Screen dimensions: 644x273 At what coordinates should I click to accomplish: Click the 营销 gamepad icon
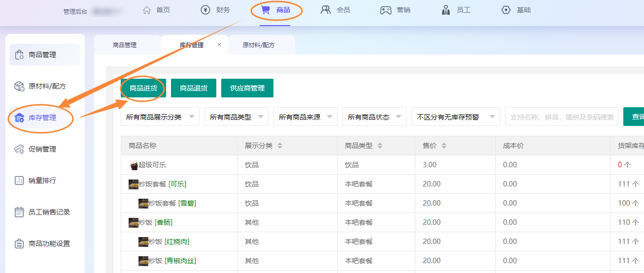386,10
